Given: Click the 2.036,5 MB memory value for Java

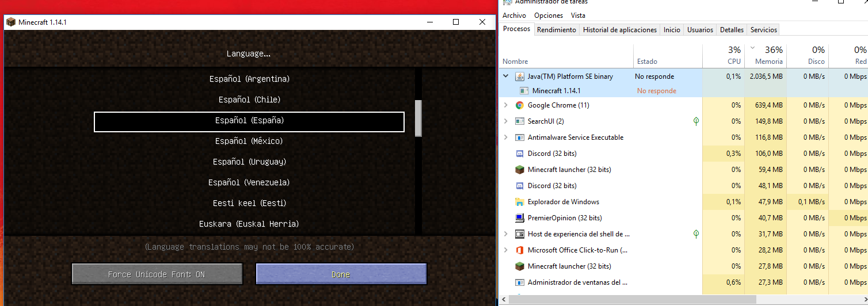Looking at the screenshot, I should coord(766,76).
